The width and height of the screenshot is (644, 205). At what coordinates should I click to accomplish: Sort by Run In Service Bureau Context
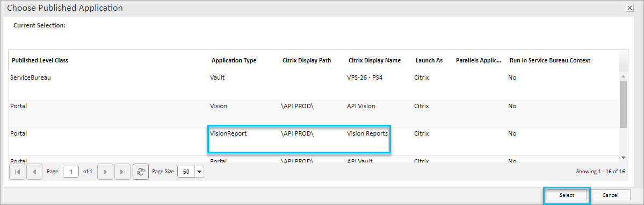tap(550, 60)
